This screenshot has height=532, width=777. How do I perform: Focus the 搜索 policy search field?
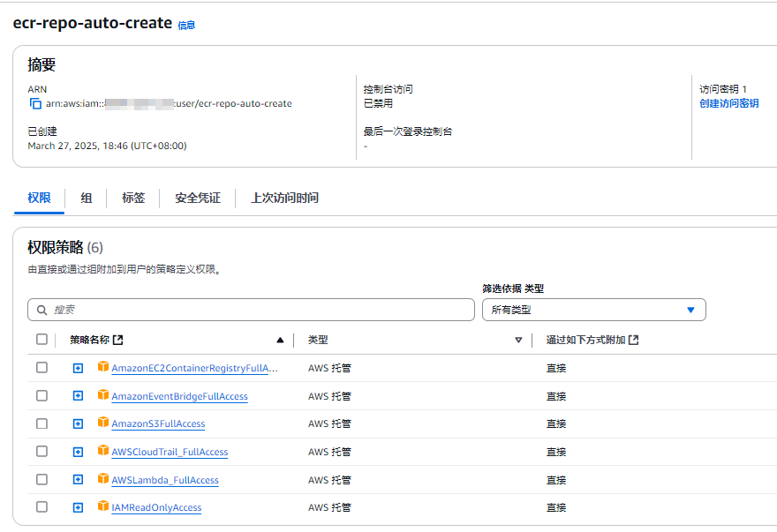pyautogui.click(x=251, y=310)
